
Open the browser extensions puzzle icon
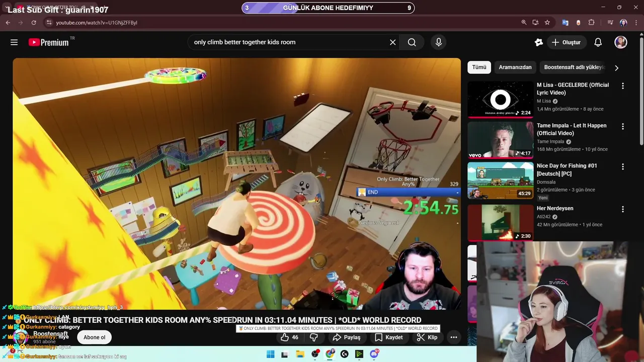pos(591,23)
